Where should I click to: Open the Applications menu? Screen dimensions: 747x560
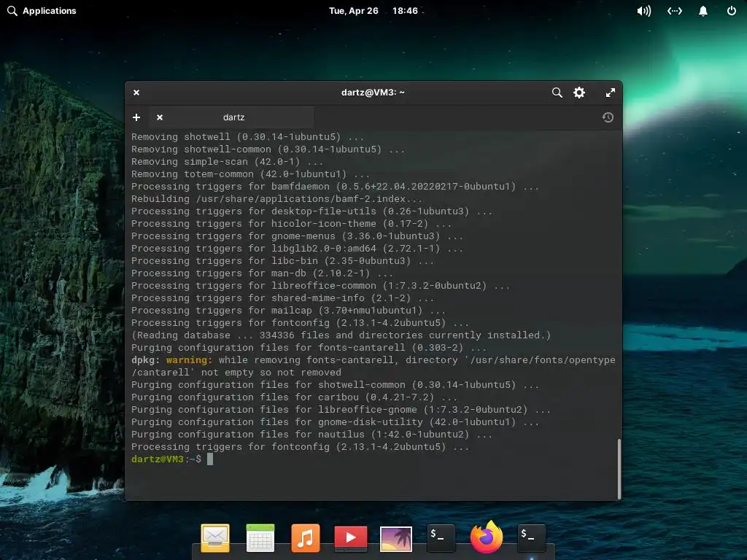point(42,10)
